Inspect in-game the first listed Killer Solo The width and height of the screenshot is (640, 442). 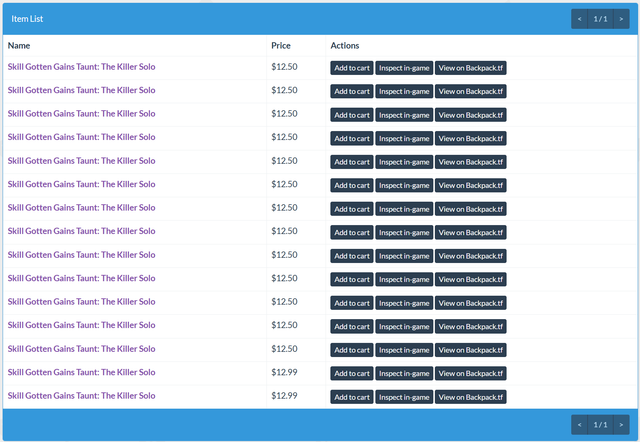coord(404,68)
